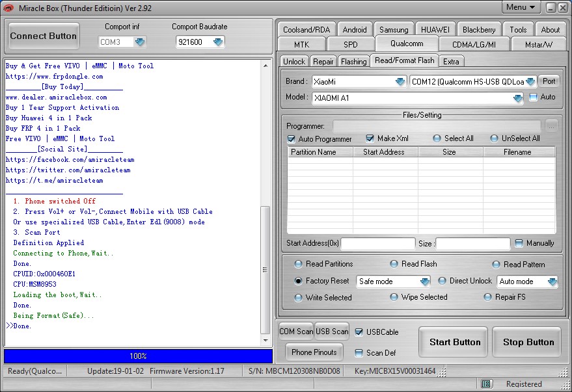Image resolution: width=572 pixels, height=392 pixels.
Task: Open the Programmer file browse button
Action: 551,126
